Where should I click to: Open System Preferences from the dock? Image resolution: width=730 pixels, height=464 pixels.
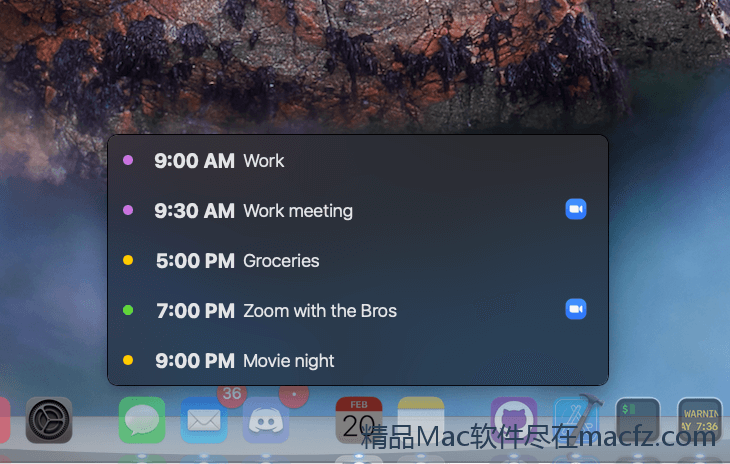point(49,420)
